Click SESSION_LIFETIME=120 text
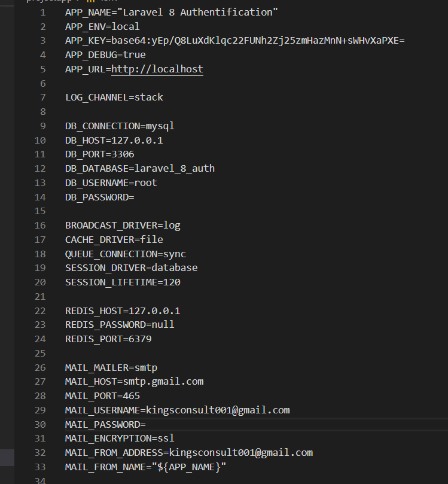448x484 pixels. click(x=123, y=282)
